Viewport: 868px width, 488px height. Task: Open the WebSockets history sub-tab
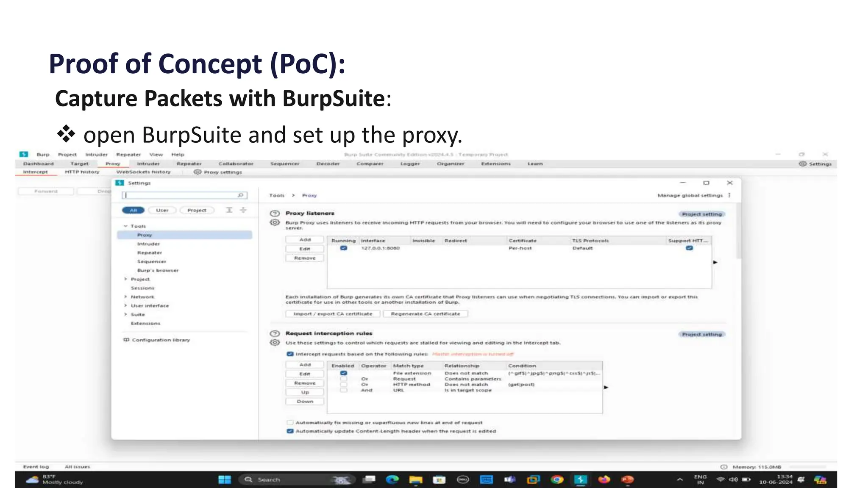tap(143, 172)
